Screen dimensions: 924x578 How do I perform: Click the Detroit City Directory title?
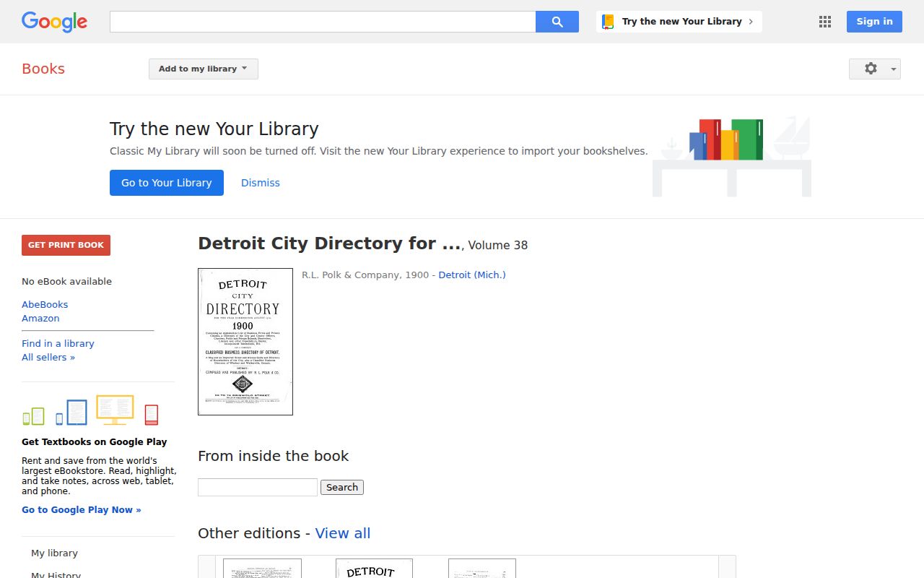click(x=329, y=243)
